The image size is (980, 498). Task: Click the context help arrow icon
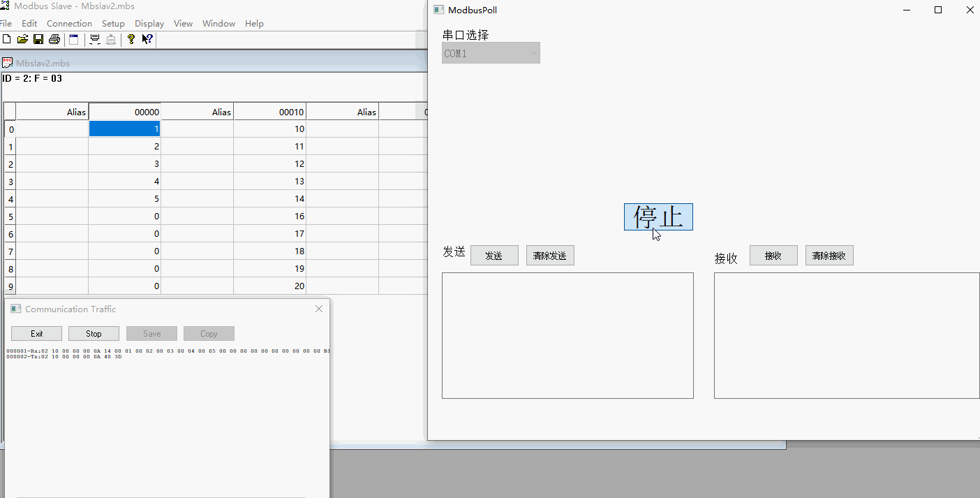(147, 40)
